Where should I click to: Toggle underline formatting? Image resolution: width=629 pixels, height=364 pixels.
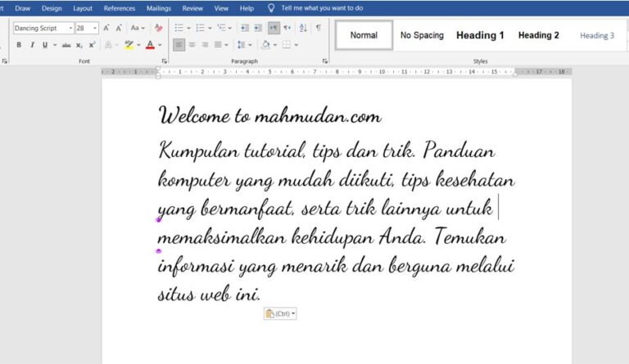[x=45, y=45]
